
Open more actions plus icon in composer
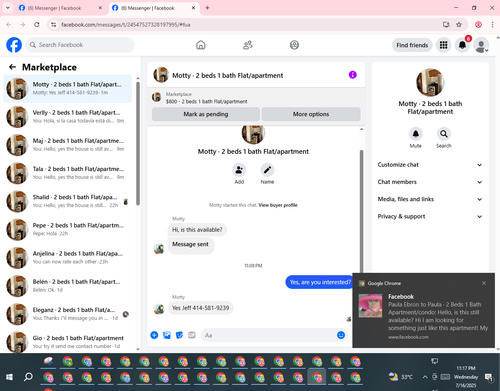coord(154,335)
